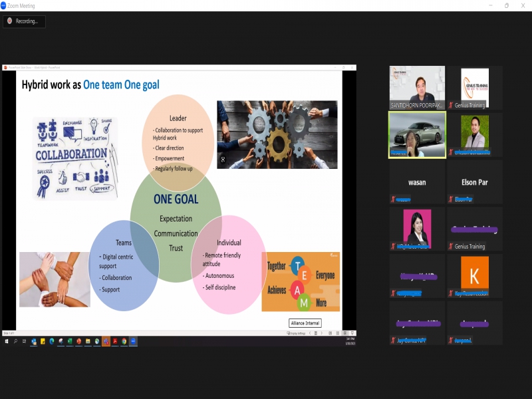Image resolution: width=532 pixels, height=399 pixels.
Task: Click the Together Everyone Achieves More graphic
Action: pyautogui.click(x=301, y=281)
